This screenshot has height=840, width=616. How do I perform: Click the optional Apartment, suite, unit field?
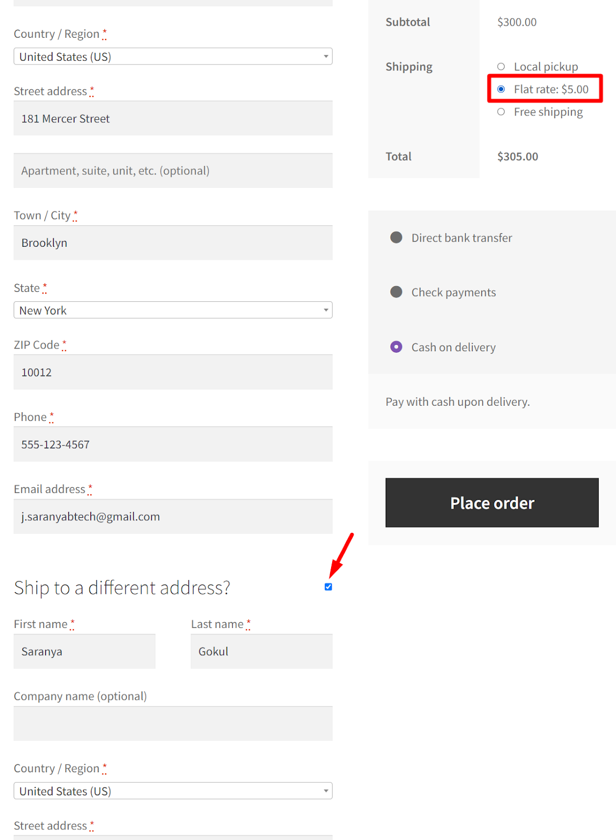pos(173,170)
